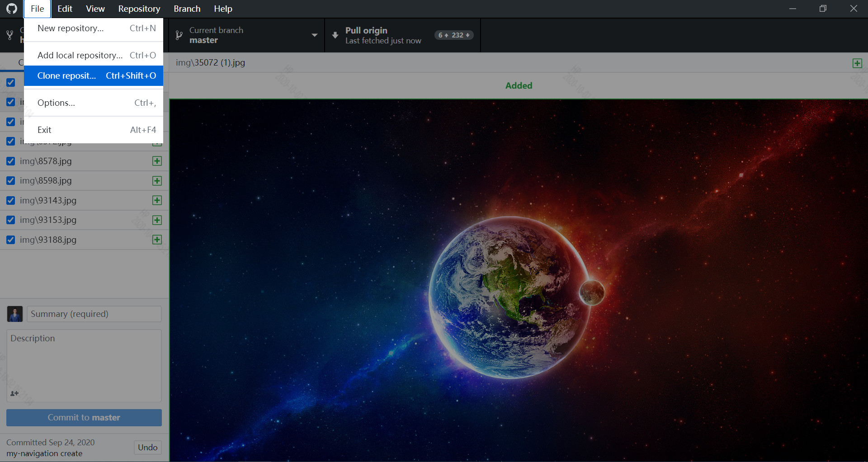Image resolution: width=868 pixels, height=462 pixels.
Task: Click the added status icon for img\8598.jpg
Action: coord(157,181)
